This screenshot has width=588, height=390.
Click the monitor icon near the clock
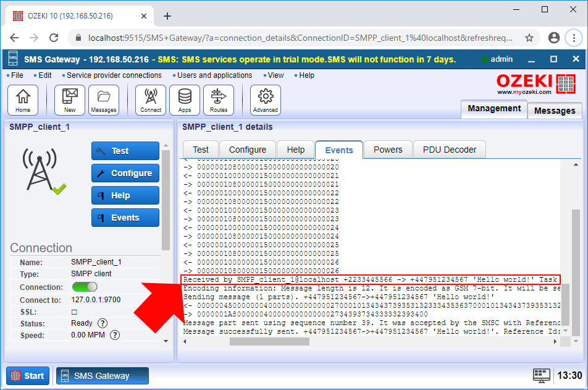(x=542, y=376)
